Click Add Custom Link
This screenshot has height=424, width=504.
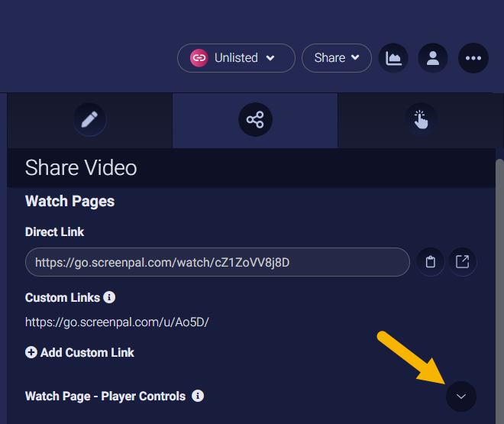[79, 353]
